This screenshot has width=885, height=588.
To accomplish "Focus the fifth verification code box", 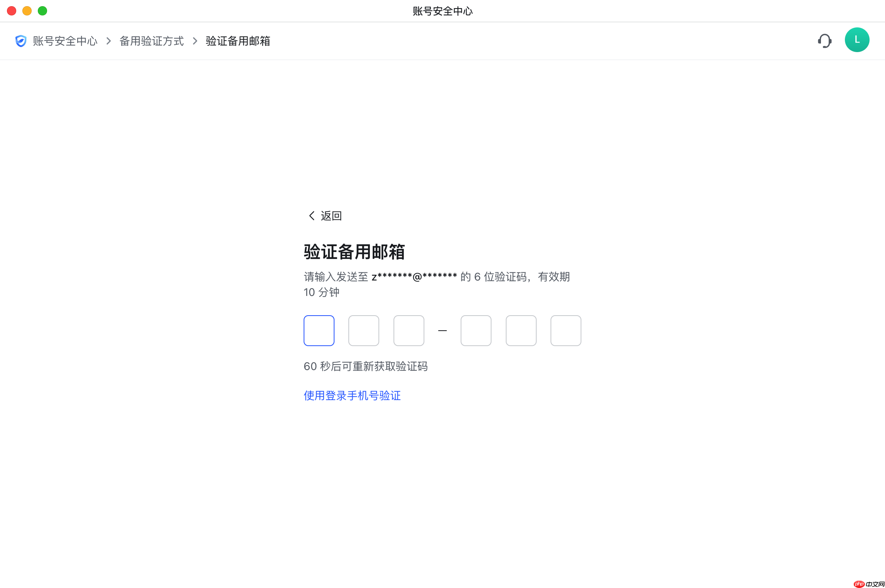I will coord(521,331).
